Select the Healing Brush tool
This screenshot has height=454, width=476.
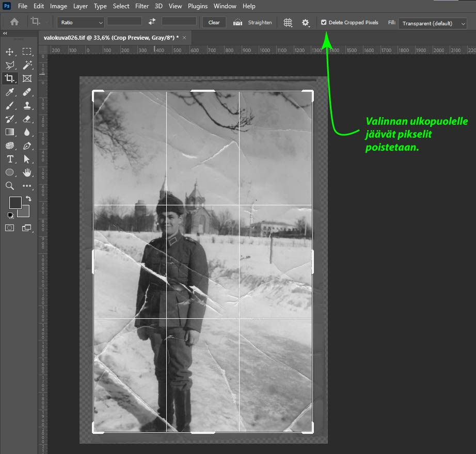click(x=27, y=92)
